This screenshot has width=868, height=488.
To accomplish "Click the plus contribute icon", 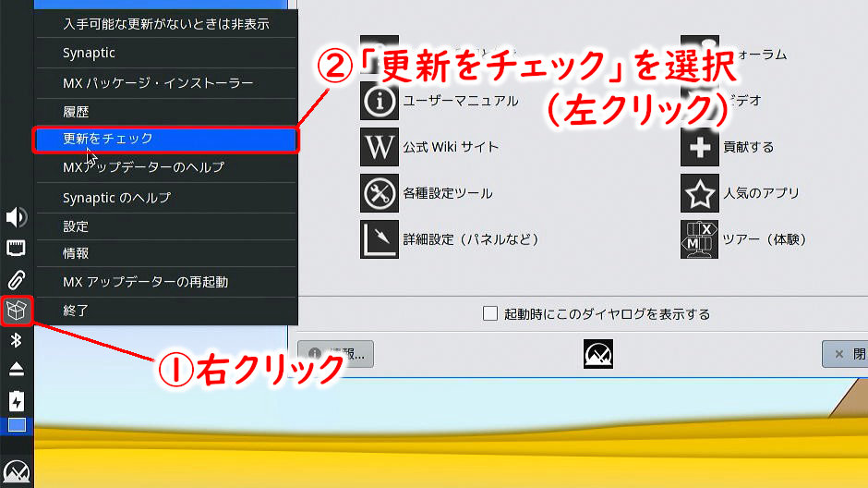I will [700, 147].
